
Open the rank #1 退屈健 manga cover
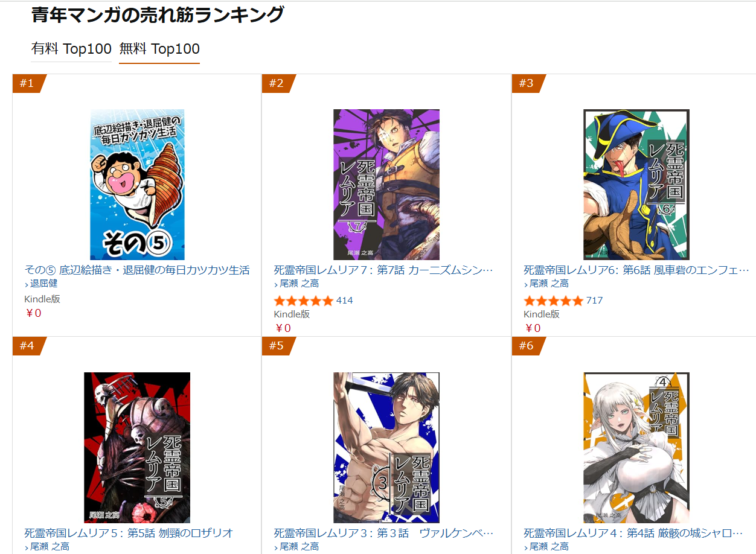pyautogui.click(x=137, y=185)
